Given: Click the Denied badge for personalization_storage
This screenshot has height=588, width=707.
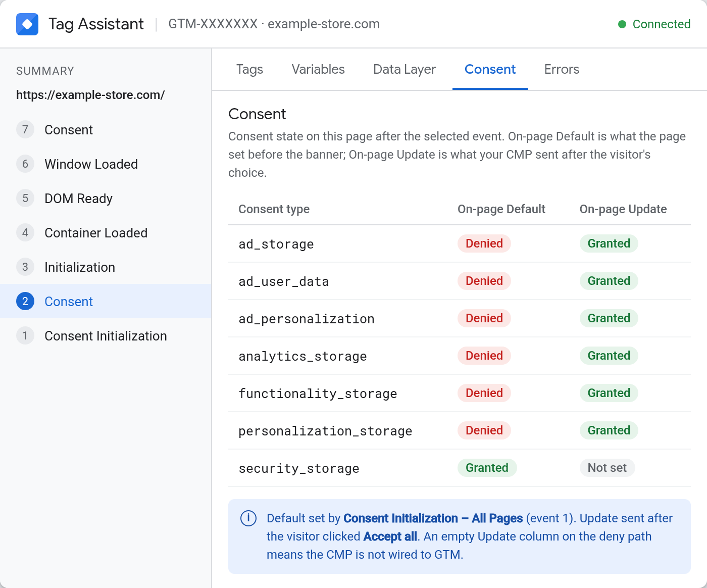Looking at the screenshot, I should click(484, 430).
